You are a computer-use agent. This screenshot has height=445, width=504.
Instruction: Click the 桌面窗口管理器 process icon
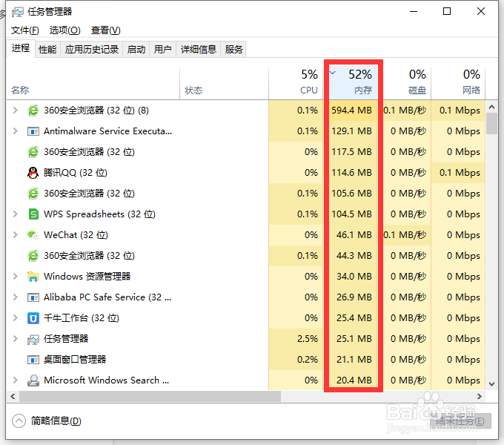tap(33, 360)
